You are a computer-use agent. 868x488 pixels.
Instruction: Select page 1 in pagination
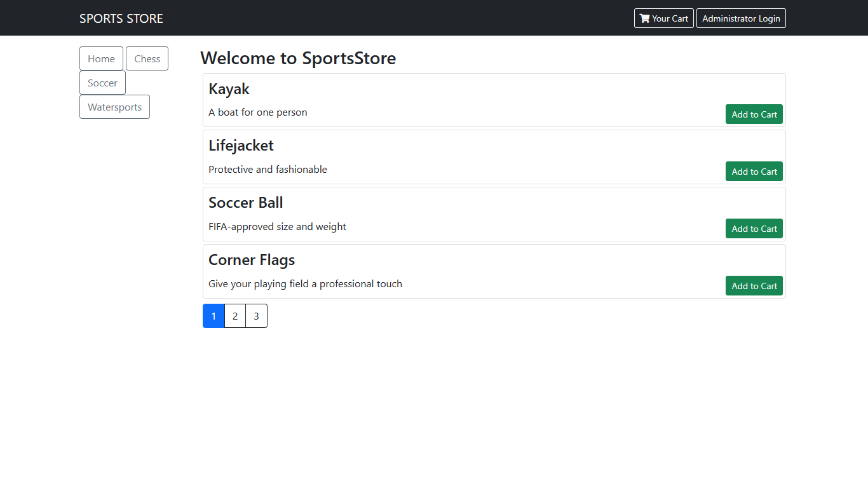click(214, 316)
